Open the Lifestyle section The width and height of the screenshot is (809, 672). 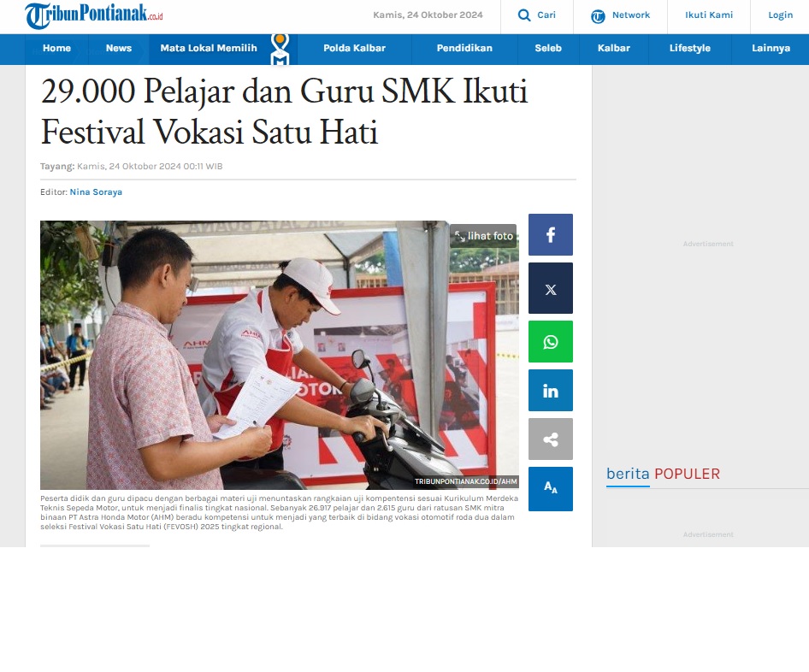coord(690,48)
